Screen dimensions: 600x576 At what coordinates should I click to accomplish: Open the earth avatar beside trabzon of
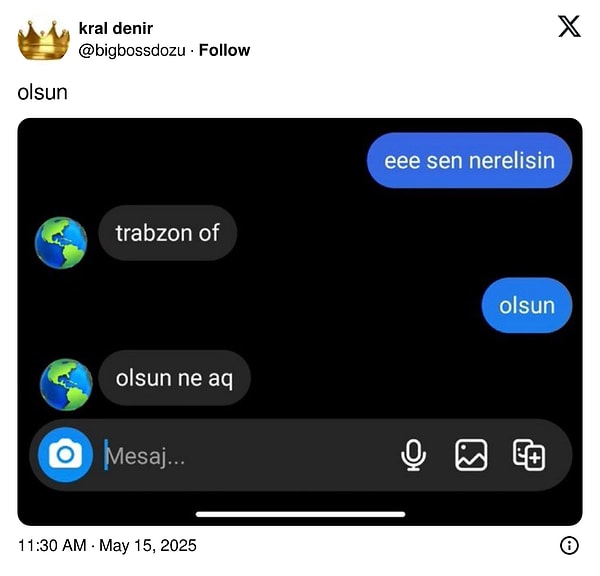coord(61,243)
